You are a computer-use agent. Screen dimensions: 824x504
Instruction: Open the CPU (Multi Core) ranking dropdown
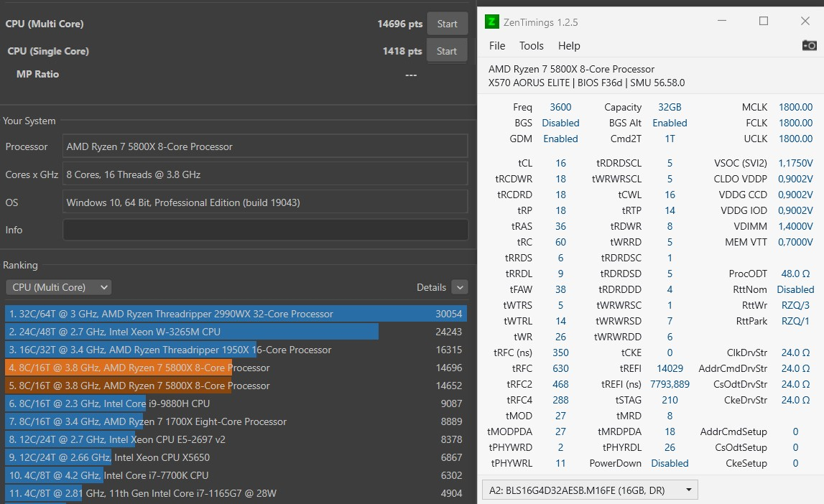tap(58, 287)
